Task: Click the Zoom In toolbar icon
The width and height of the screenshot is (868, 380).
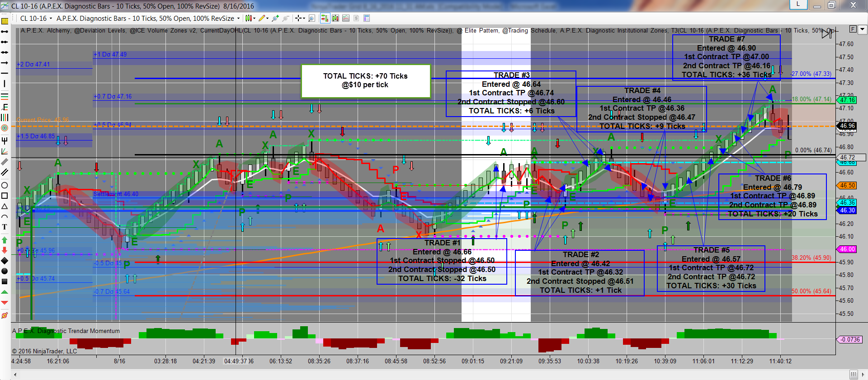Action: pyautogui.click(x=275, y=19)
